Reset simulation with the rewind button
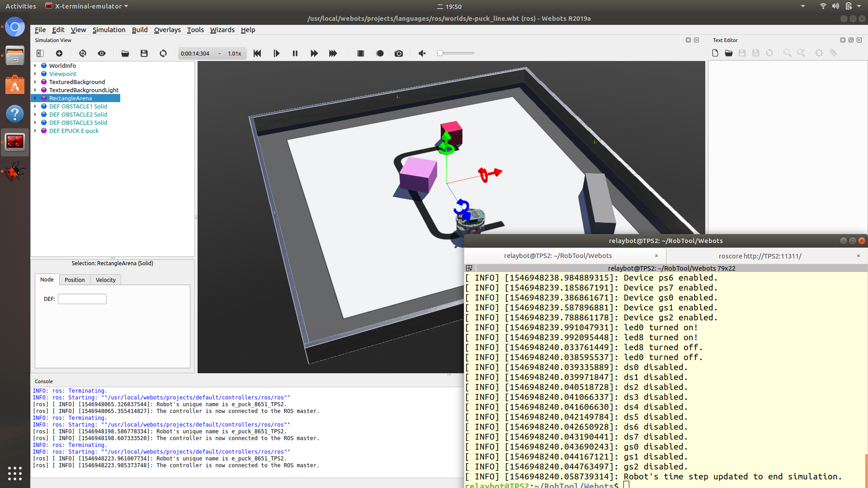868x488 pixels. pos(257,53)
